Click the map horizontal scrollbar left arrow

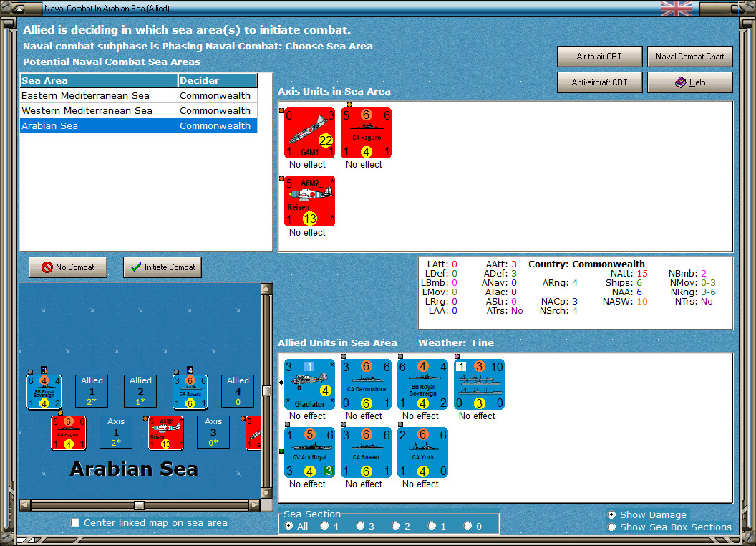(25, 505)
